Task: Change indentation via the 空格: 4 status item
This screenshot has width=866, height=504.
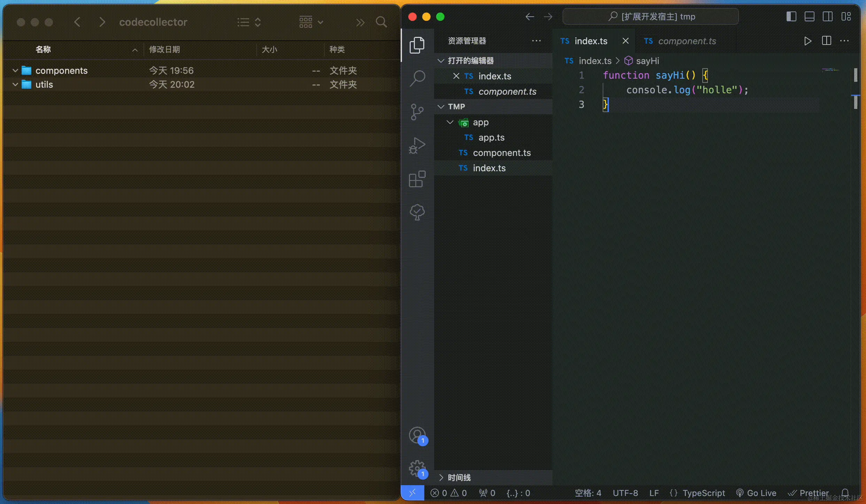Action: (588, 493)
